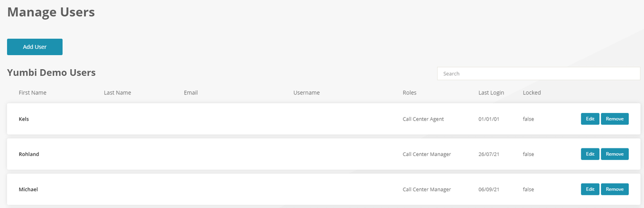Click Kels' Call Center Agent role
This screenshot has height=208, width=644.
[423, 119]
